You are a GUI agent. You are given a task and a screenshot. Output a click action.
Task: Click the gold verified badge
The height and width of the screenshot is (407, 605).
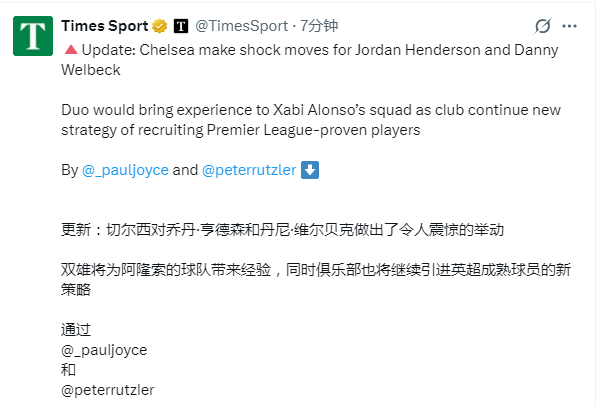point(159,26)
